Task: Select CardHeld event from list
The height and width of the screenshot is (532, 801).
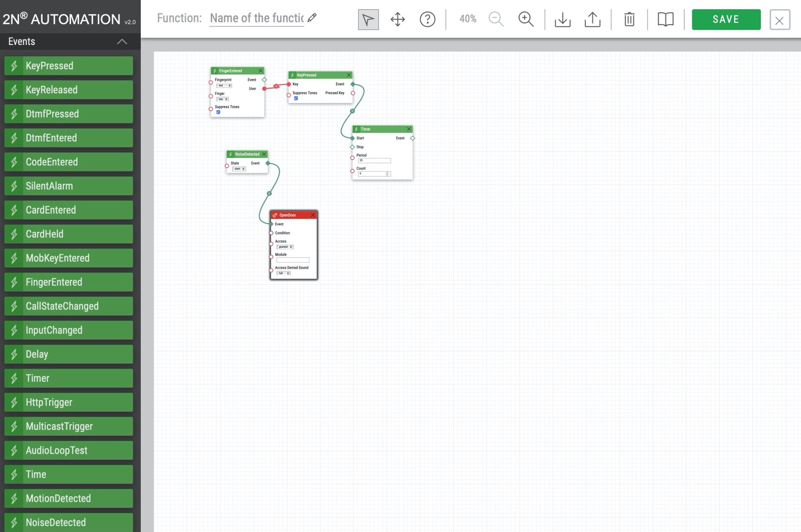Action: point(69,234)
